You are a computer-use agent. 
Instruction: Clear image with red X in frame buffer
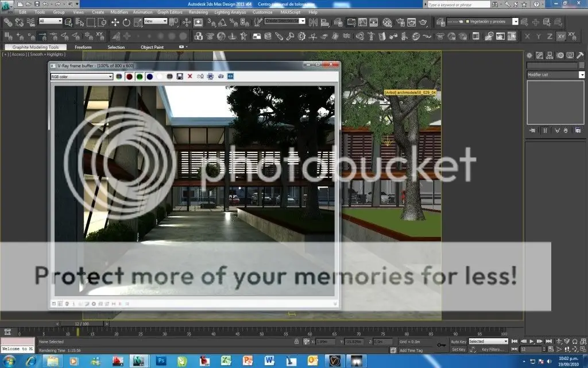coord(190,76)
